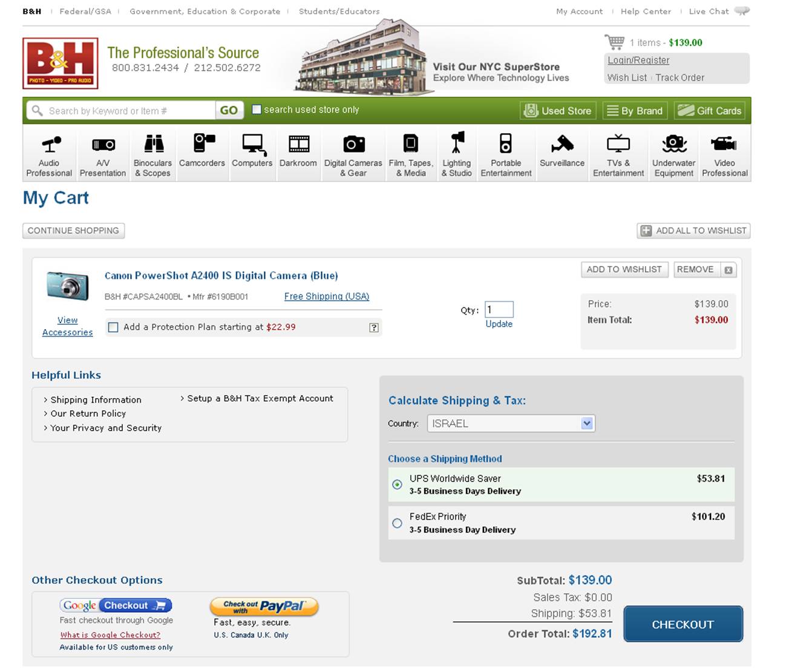Open the Gift Cards tab
Viewport: 786px width, 672px height.
click(x=709, y=111)
